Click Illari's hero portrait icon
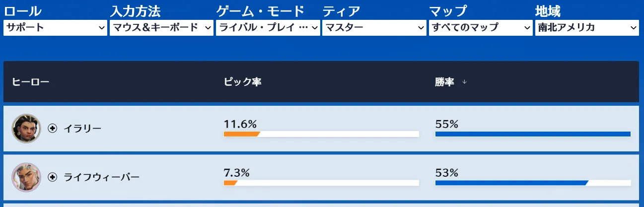Screen dimensions: 644x207 coord(26,129)
